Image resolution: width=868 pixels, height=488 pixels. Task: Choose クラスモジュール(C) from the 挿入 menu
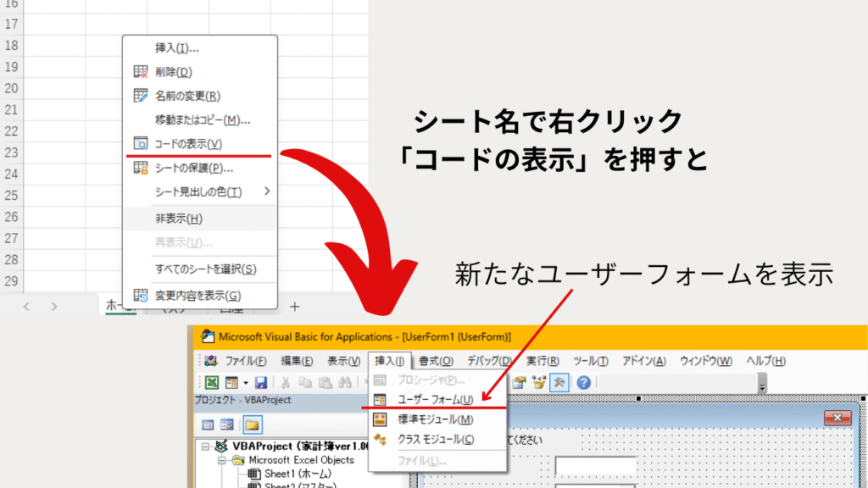click(x=437, y=440)
